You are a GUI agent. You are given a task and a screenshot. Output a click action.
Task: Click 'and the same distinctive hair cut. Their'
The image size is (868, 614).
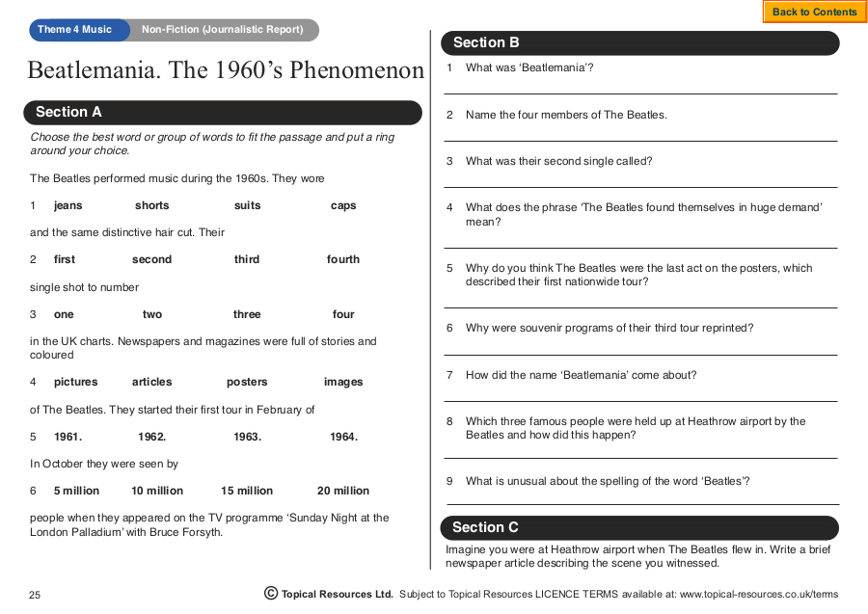[127, 232]
